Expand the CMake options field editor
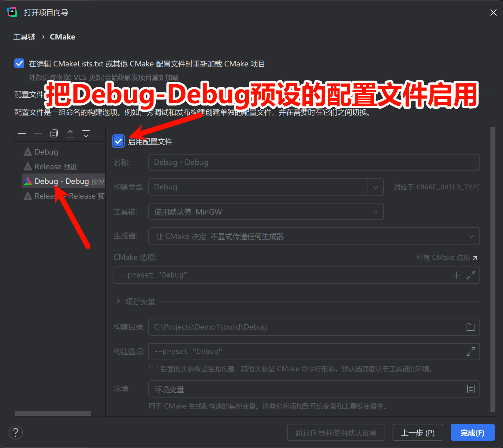The image size is (503, 448). pyautogui.click(x=471, y=275)
